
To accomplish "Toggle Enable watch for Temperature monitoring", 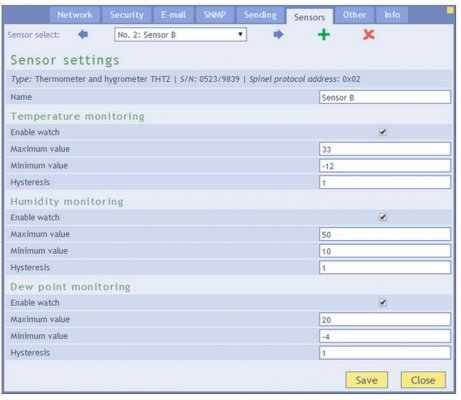I will (x=383, y=132).
